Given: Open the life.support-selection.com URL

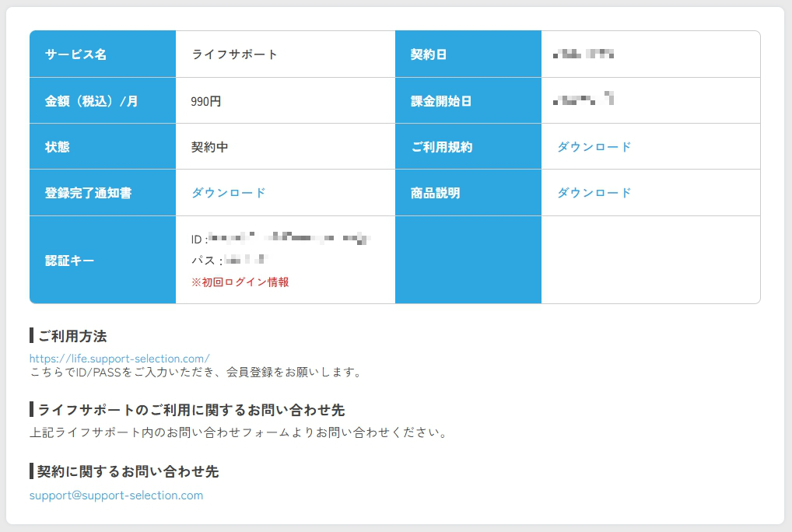Looking at the screenshot, I should 120,359.
